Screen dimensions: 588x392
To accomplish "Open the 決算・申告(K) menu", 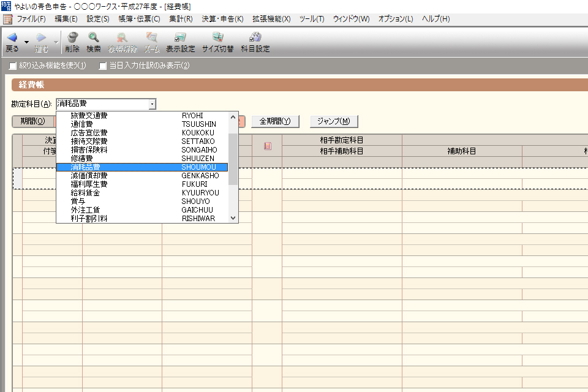I will click(x=222, y=19).
